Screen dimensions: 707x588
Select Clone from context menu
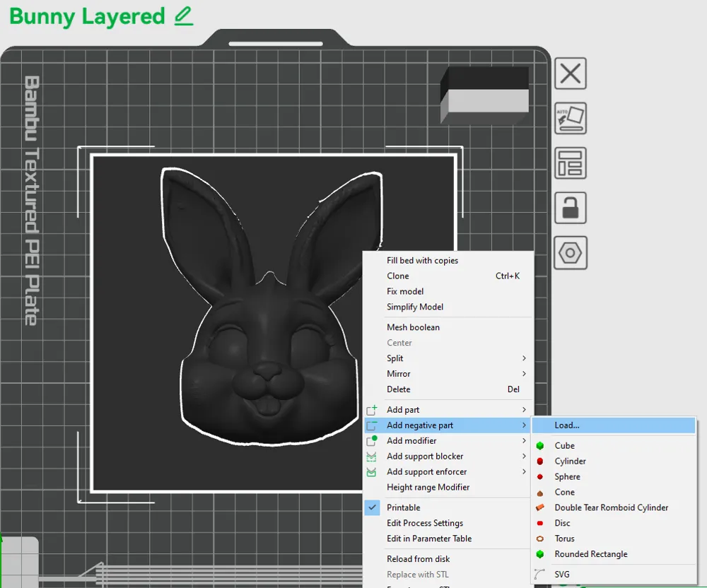[x=448, y=276]
